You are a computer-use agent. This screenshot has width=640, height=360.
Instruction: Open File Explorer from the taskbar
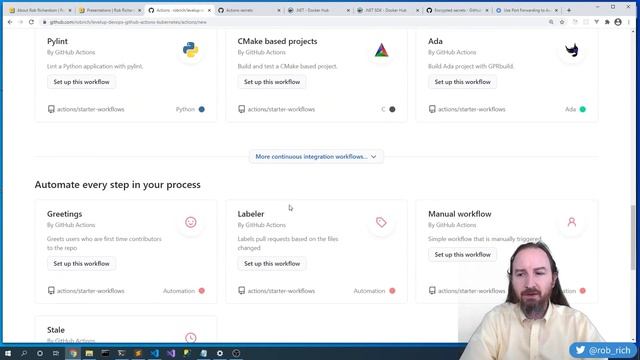coord(89,353)
